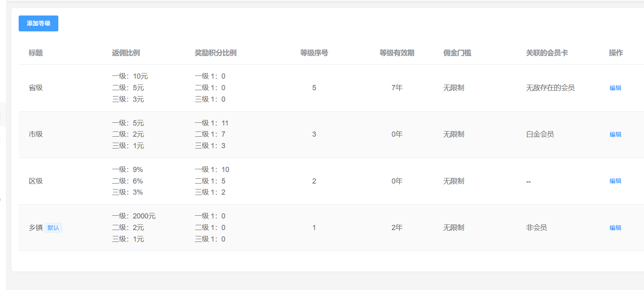Click the 标题 column header
This screenshot has width=644, height=290.
[36, 53]
